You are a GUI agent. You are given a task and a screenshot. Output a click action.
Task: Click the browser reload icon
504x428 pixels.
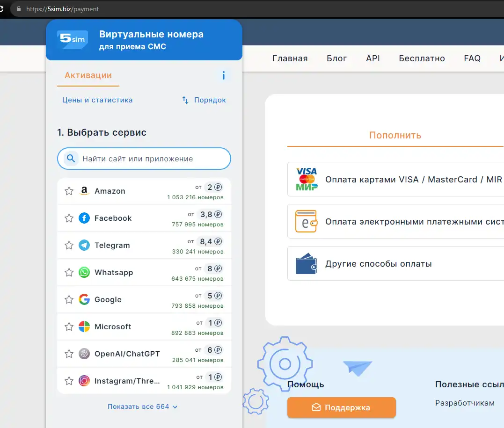coord(1,9)
